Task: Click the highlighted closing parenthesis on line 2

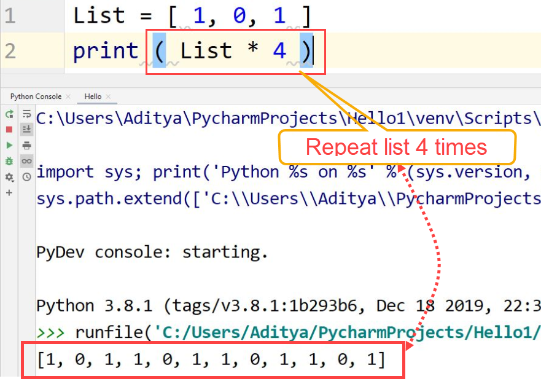Action: pos(306,51)
